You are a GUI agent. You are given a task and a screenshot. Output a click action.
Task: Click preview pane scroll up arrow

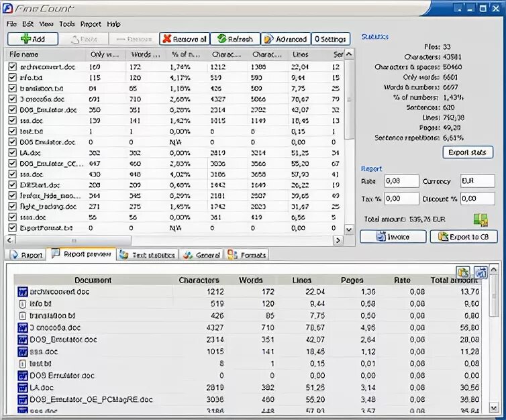click(493, 269)
